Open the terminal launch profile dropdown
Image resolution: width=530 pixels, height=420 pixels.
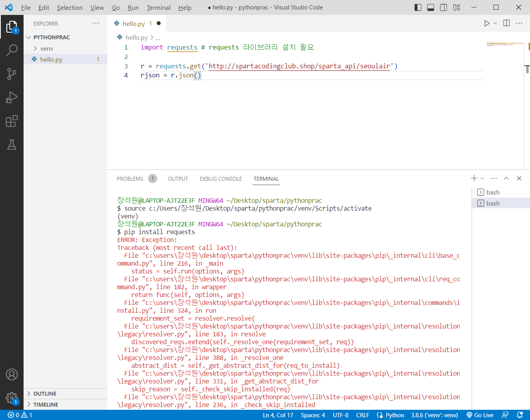click(482, 178)
